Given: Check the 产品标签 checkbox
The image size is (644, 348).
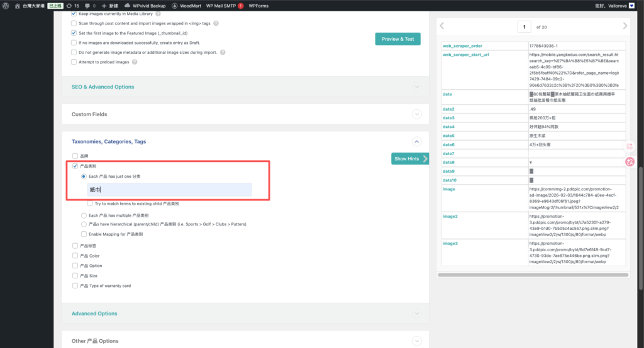Looking at the screenshot, I should coord(75,246).
